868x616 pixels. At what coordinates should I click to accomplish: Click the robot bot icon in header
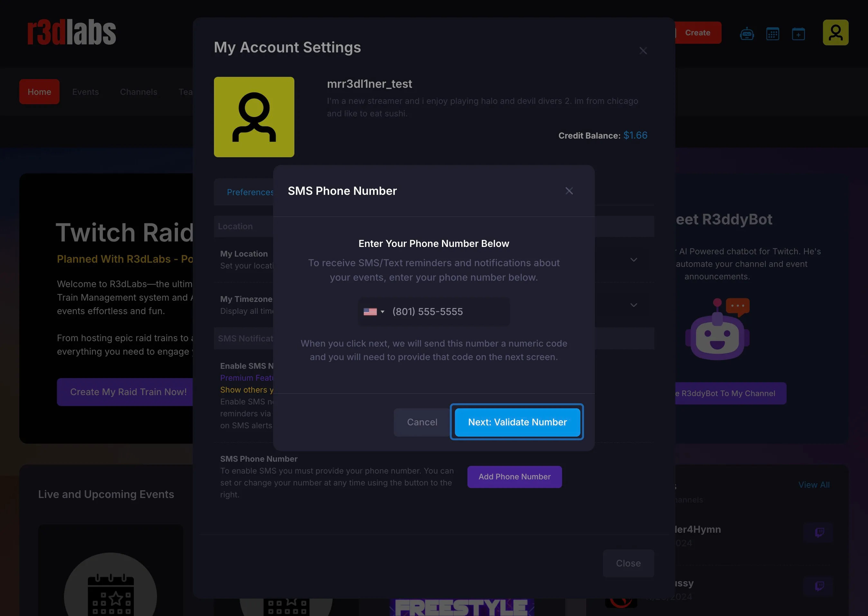(x=746, y=34)
